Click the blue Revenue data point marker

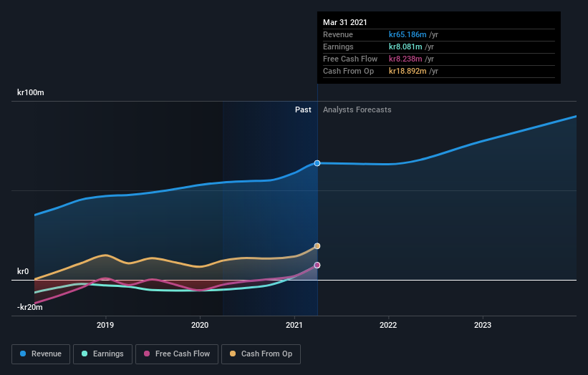click(317, 163)
